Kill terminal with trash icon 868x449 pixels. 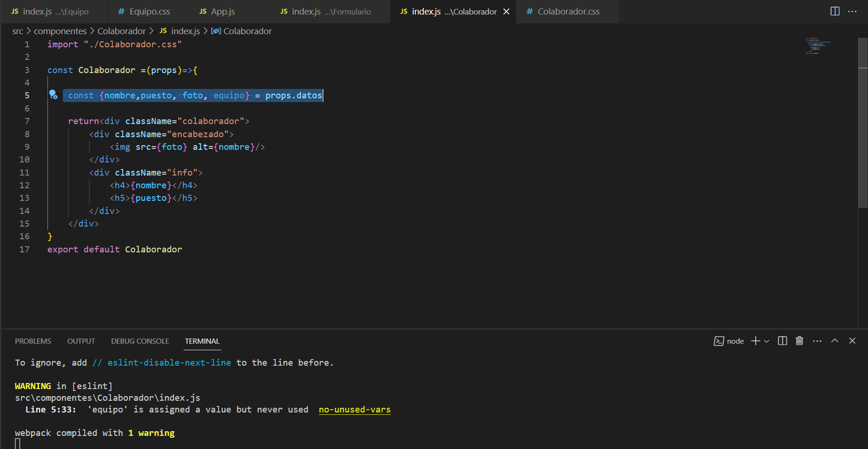800,341
